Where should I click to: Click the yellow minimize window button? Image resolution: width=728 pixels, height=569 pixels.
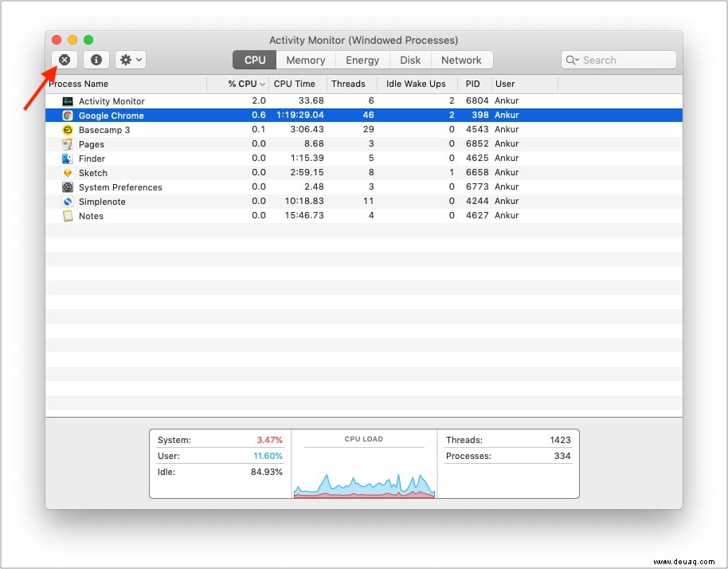72,40
